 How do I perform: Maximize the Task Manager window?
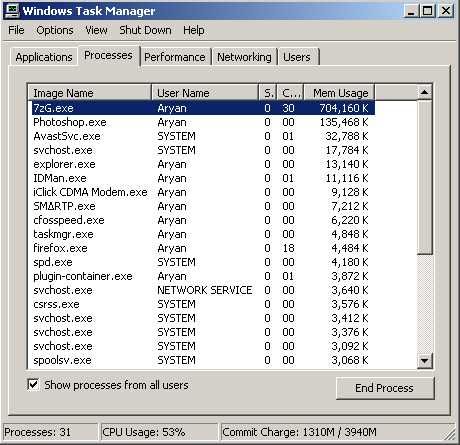(427, 11)
